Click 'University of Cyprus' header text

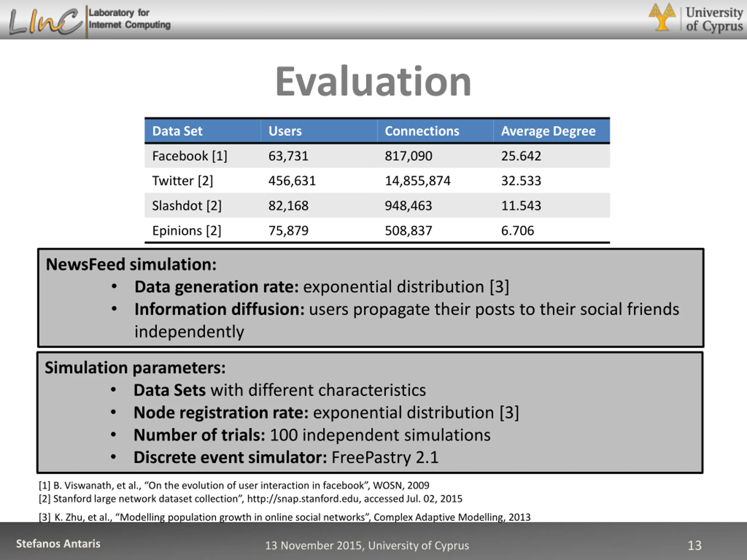pos(714,19)
